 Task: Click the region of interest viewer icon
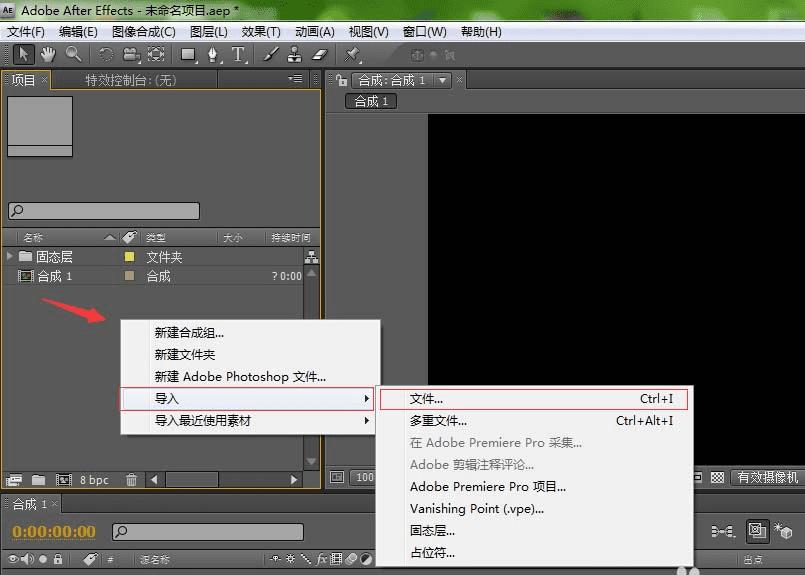tap(698, 477)
